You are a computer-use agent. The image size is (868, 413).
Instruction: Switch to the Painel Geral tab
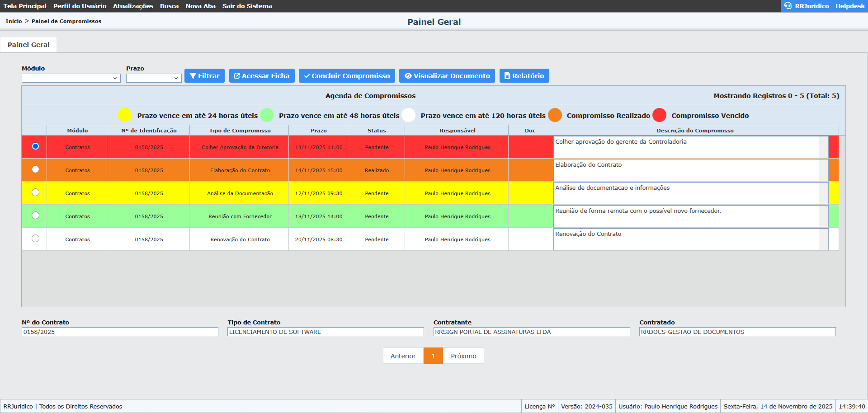(x=28, y=45)
